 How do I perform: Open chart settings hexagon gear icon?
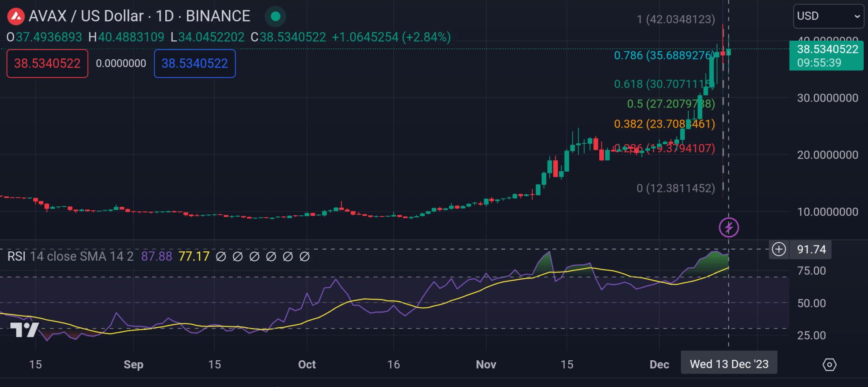829,365
